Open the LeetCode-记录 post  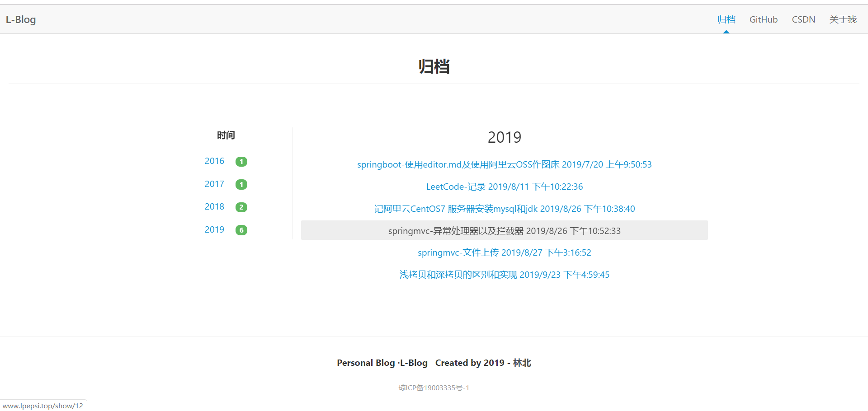tap(504, 187)
